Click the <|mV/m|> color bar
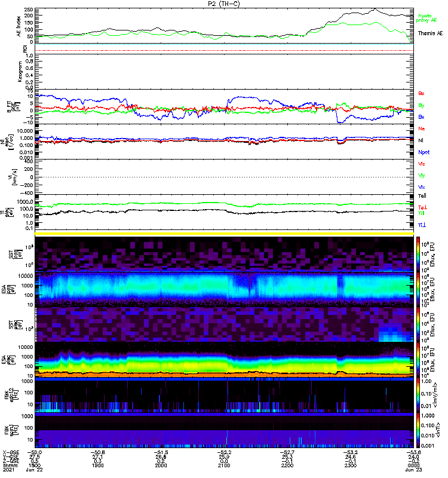448x478 pixels. (x=418, y=395)
